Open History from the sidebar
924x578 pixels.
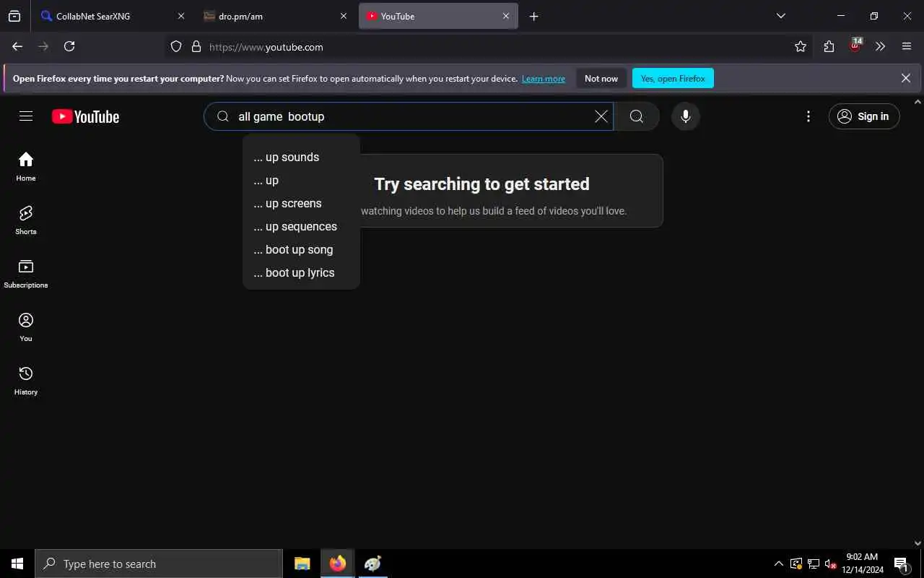(26, 380)
